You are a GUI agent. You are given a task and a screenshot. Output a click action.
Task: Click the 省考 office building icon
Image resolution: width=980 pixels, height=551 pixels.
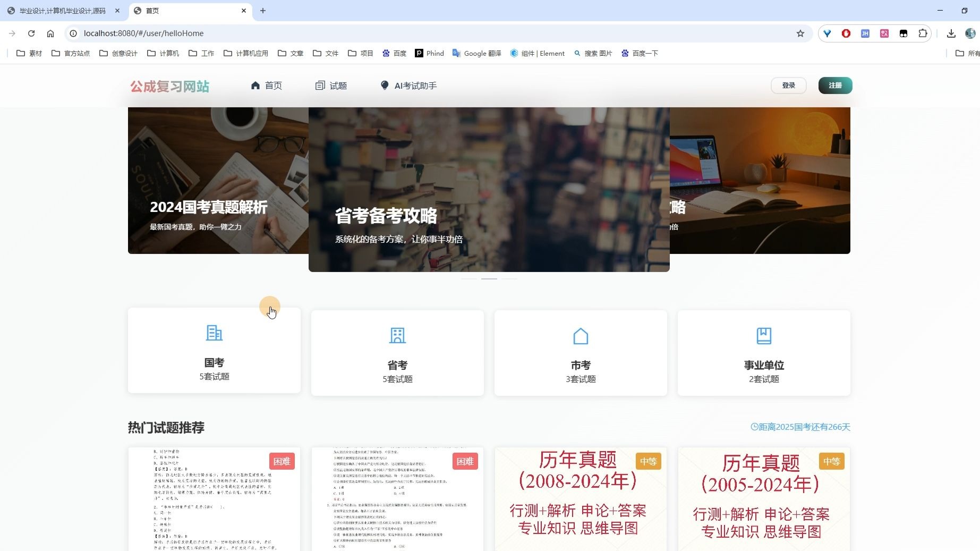pyautogui.click(x=397, y=336)
